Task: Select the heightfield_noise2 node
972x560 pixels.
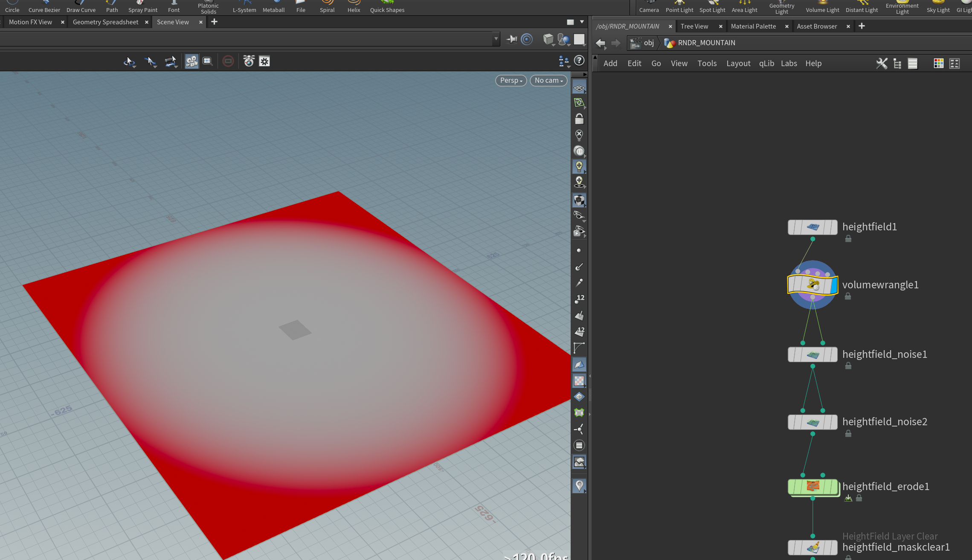Action: tap(812, 422)
